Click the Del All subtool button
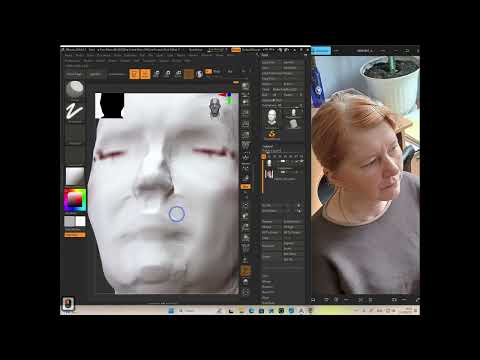This screenshot has height=360, width=480. tap(293, 259)
